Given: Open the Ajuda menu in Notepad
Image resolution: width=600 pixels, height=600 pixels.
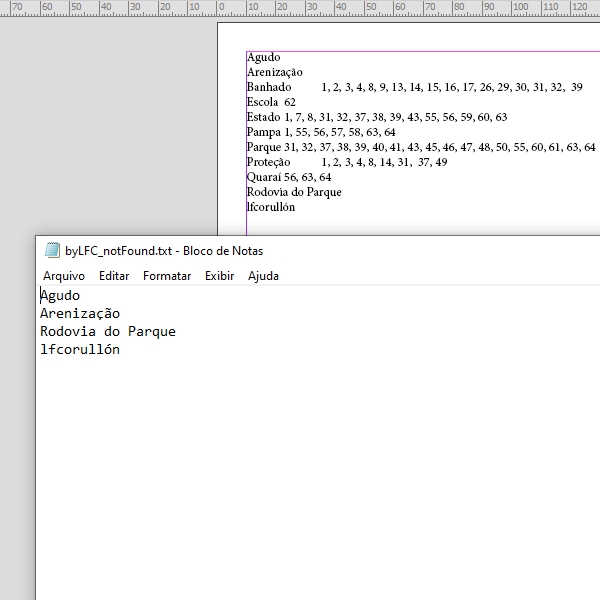Looking at the screenshot, I should point(263,276).
